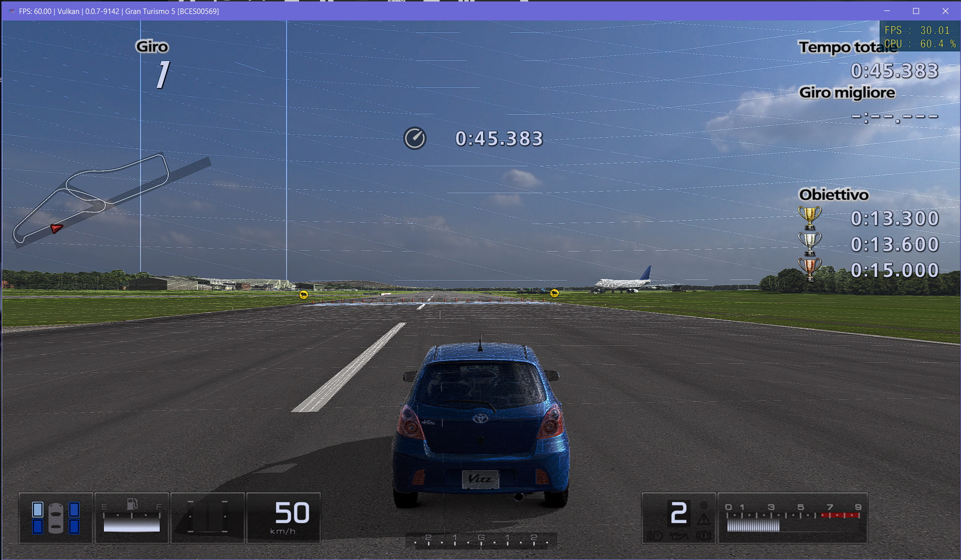Screen dimensions: 961x560
Task: Click the current gear number display
Action: pyautogui.click(x=678, y=514)
